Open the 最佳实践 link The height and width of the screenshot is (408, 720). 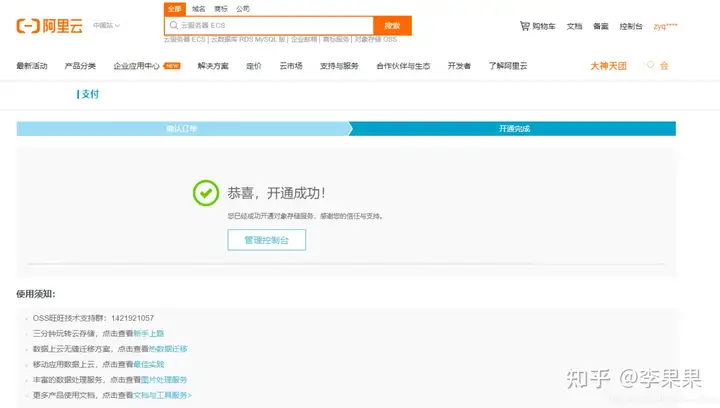tap(149, 364)
